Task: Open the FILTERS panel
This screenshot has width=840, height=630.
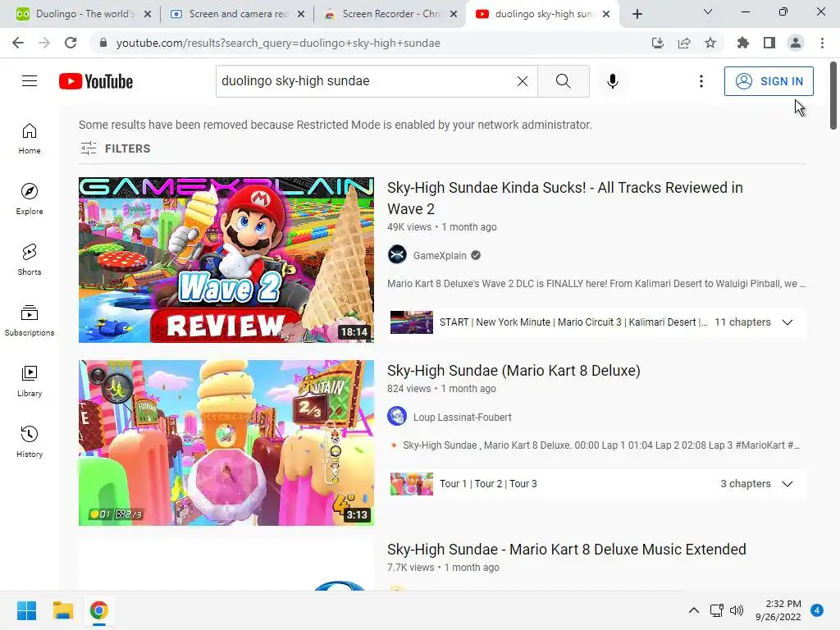Action: pos(115,148)
